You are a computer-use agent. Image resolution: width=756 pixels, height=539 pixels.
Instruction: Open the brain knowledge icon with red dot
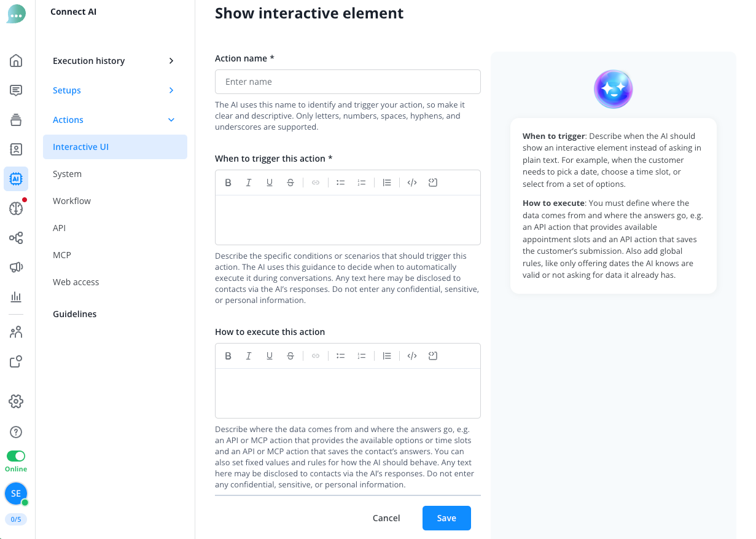tap(16, 208)
